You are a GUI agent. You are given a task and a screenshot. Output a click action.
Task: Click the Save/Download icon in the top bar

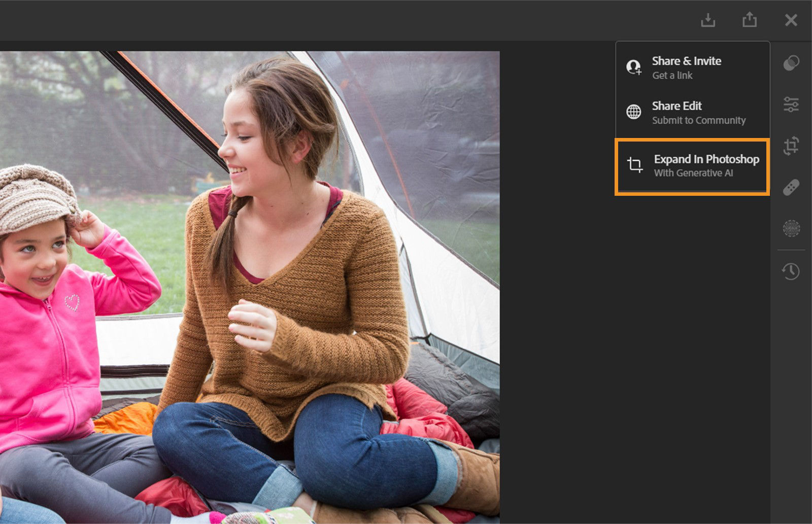pos(708,20)
